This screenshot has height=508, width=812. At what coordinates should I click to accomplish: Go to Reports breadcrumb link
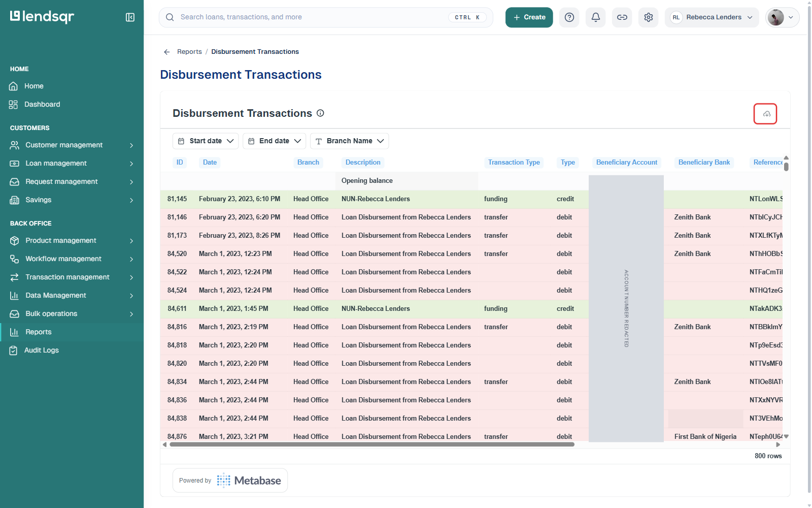[x=189, y=52]
